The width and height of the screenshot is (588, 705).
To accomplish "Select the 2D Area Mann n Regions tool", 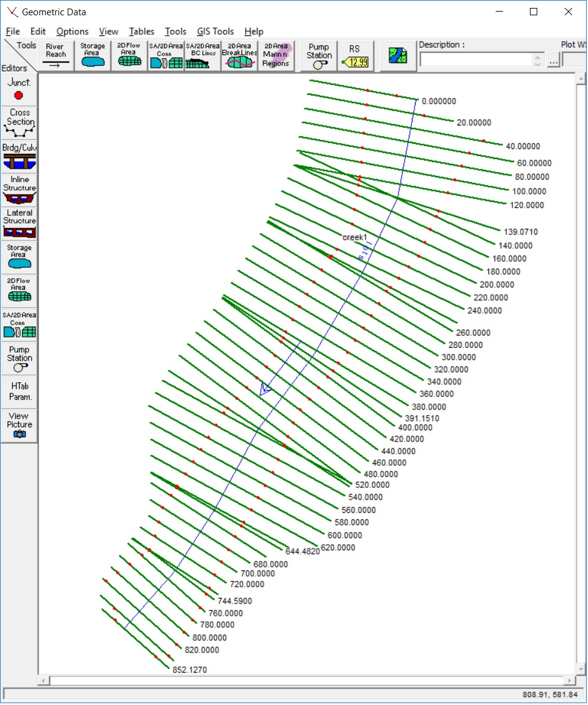I will tap(276, 56).
